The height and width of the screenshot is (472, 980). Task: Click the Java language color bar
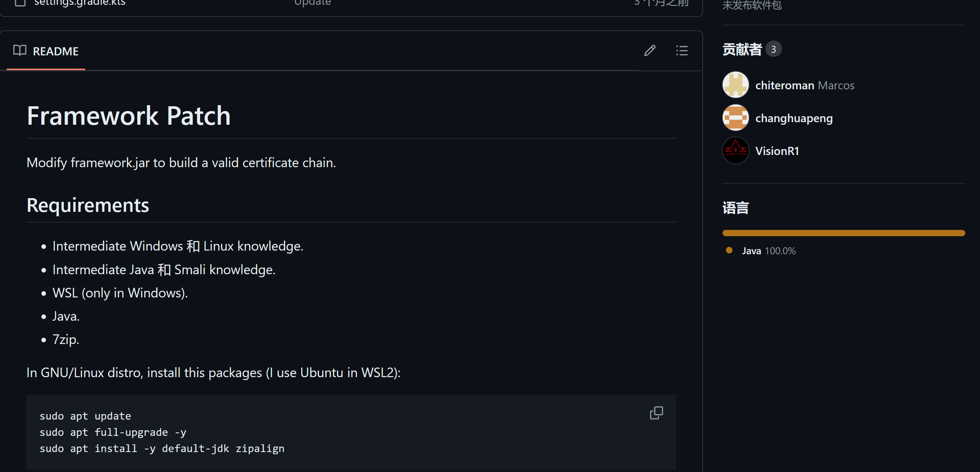[x=844, y=233]
